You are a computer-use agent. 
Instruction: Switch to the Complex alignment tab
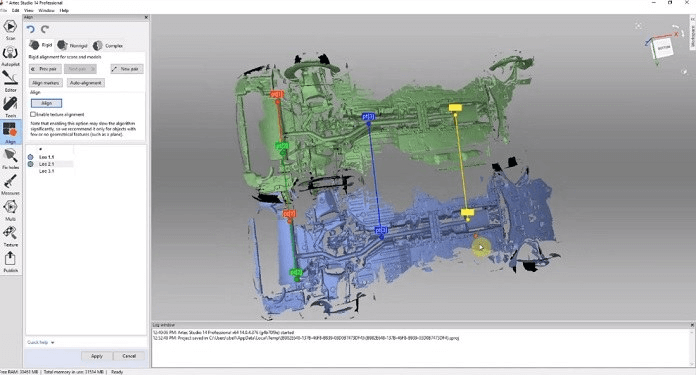[108, 45]
